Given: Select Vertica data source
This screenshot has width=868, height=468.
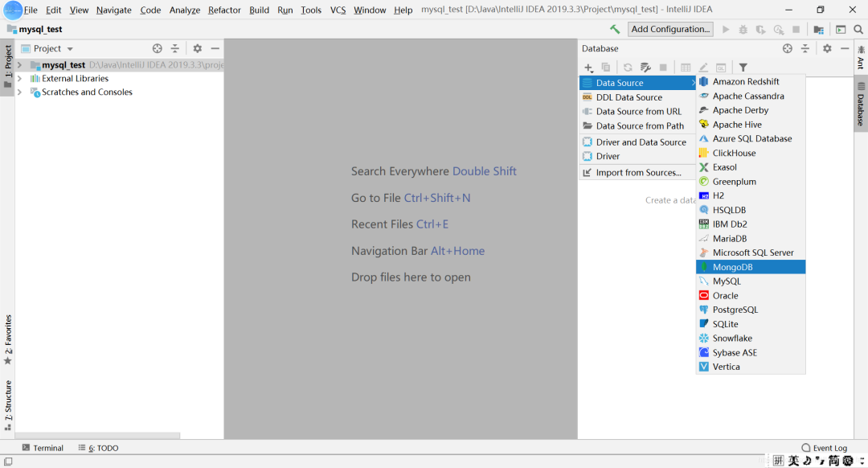Looking at the screenshot, I should [751, 367].
